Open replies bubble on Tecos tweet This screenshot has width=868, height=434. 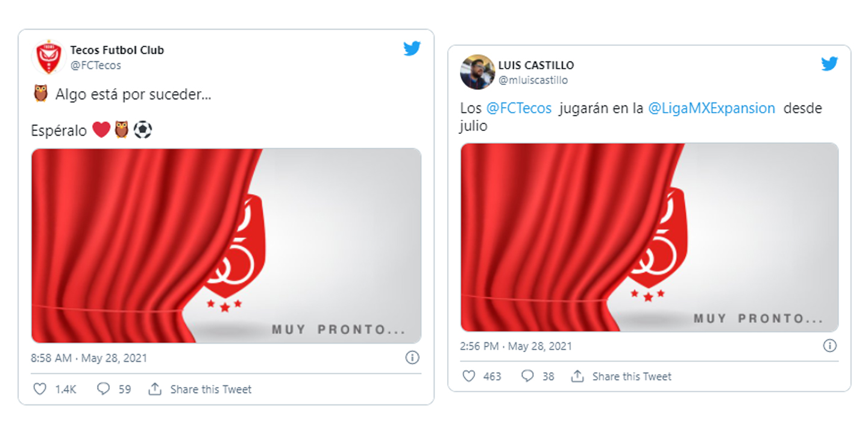pos(104,389)
